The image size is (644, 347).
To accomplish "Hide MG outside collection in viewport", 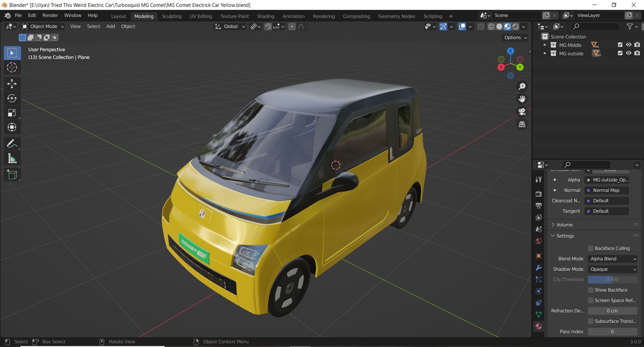I will (x=629, y=53).
